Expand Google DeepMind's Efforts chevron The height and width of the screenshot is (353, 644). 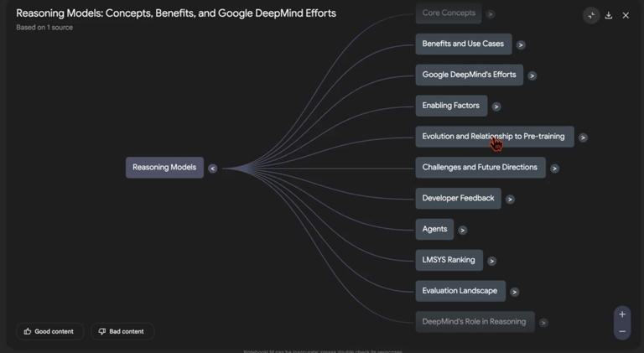click(x=532, y=75)
